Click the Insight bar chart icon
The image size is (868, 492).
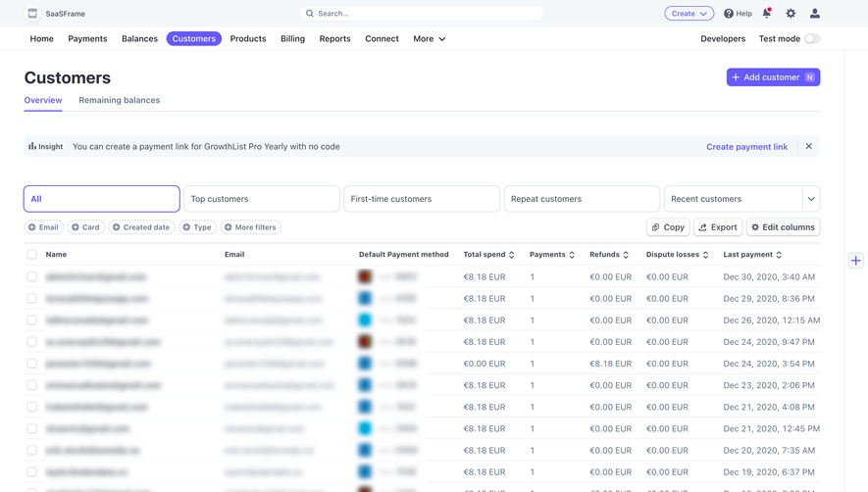(x=32, y=146)
